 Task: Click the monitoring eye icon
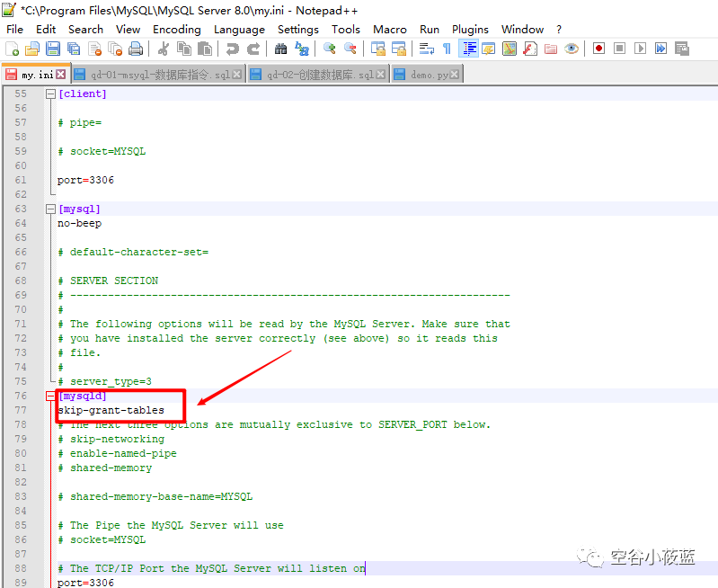[x=572, y=49]
